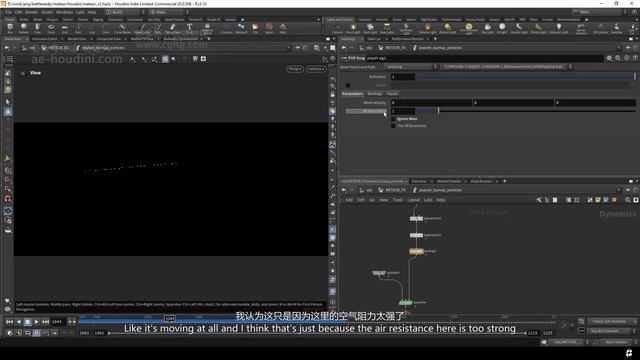This screenshot has height=360, width=640.
Task: Click the parameter search magnifier icon
Action: pyautogui.click(x=618, y=58)
